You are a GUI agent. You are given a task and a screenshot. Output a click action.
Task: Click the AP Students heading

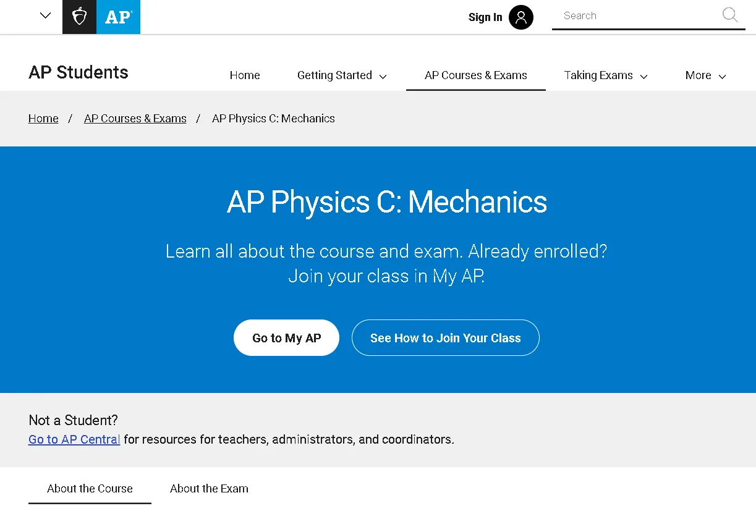point(78,72)
